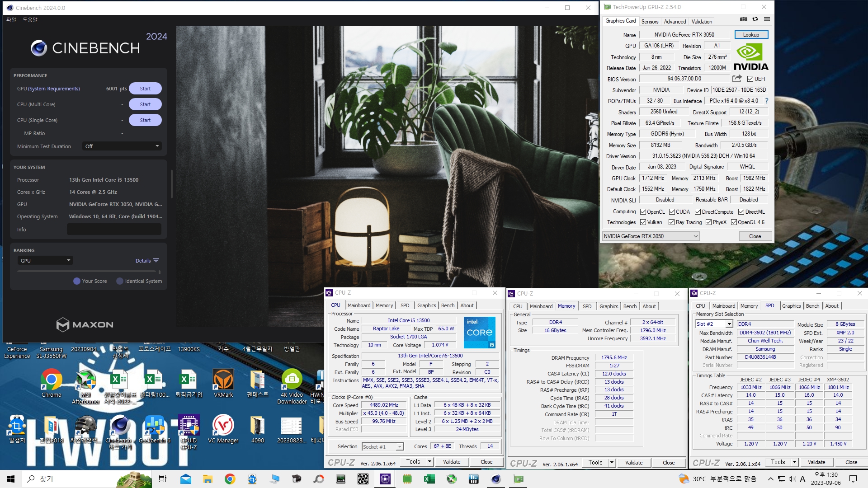Click BIOS version share/export icon
Image resolution: width=868 pixels, height=488 pixels.
[737, 79]
